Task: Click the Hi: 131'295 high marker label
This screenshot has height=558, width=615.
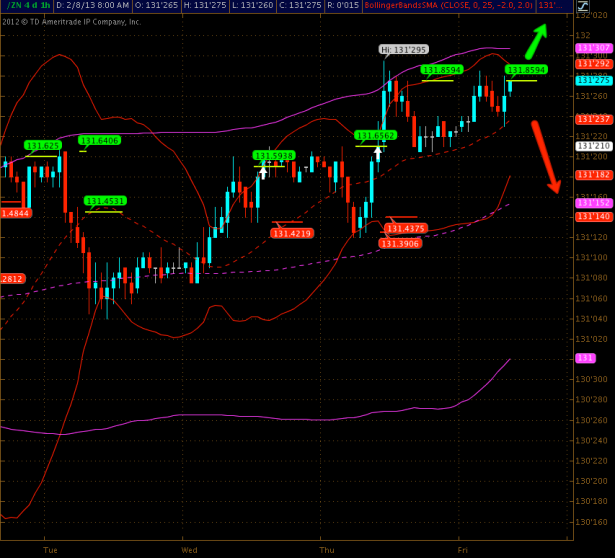Action: pyautogui.click(x=404, y=49)
